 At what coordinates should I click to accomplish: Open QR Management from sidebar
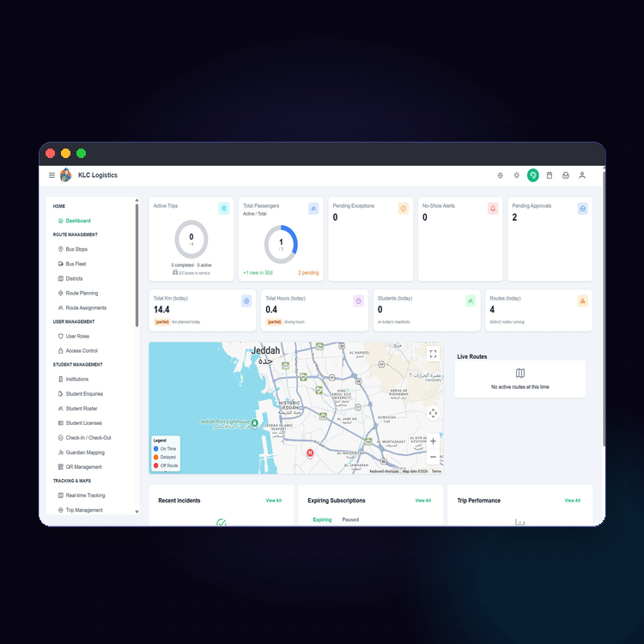tap(83, 466)
